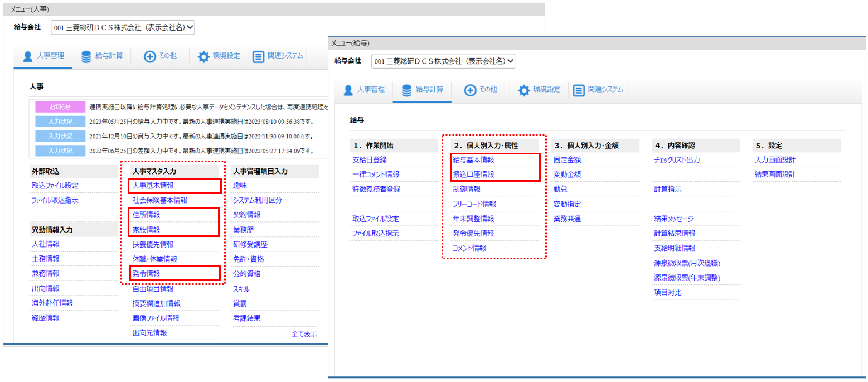The image size is (868, 382).
Task: Click the 環境設定 gear icon in 給与 window
Action: (x=524, y=90)
